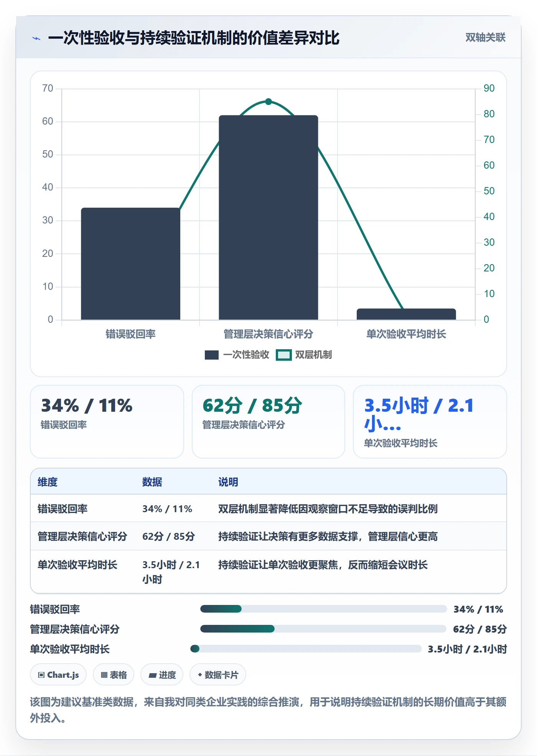Open the 3.5小时 / 2.1小… data card
The height and width of the screenshot is (756, 537).
430,421
